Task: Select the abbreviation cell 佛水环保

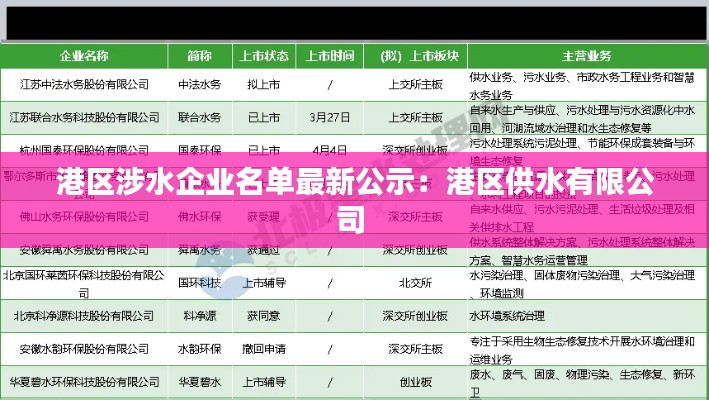Action: 199,216
